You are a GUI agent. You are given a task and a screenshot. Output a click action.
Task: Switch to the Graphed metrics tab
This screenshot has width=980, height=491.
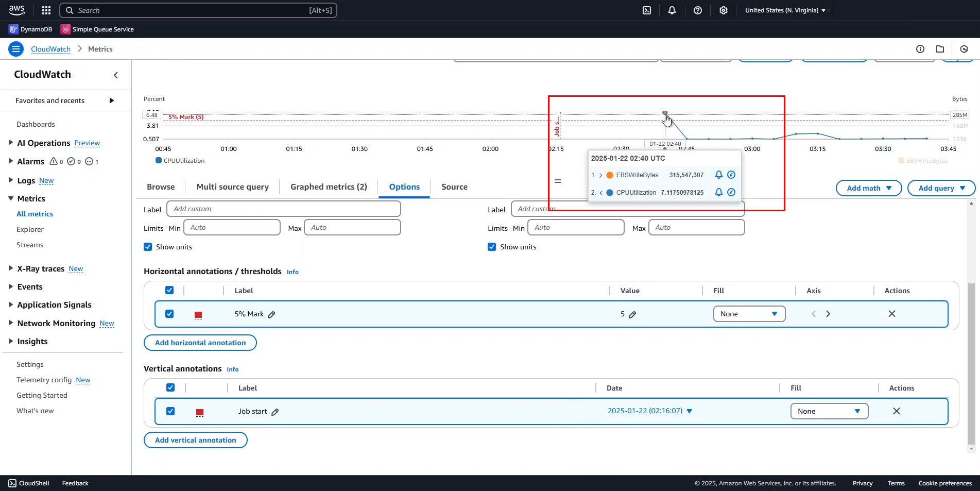[329, 187]
